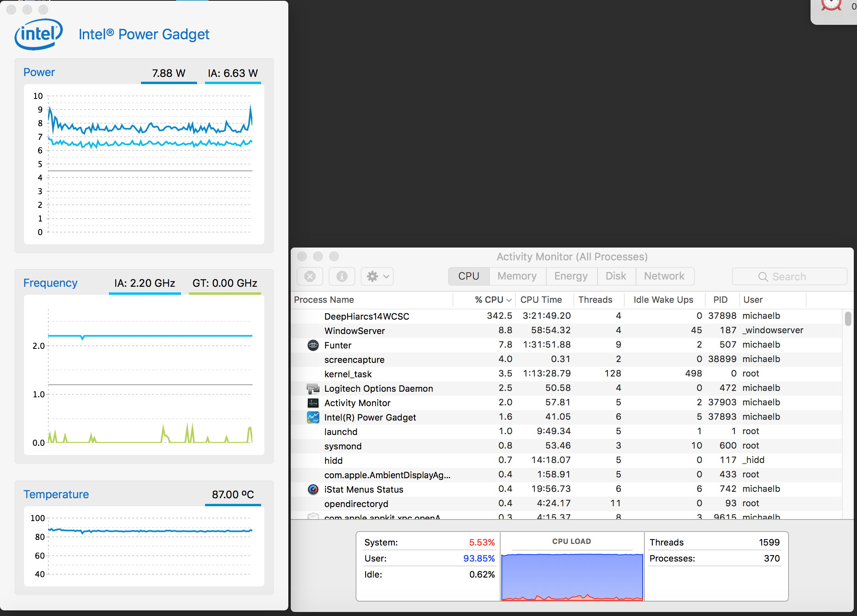
Task: Click the Logitech Options Daemon keyboard icon
Action: (313, 388)
